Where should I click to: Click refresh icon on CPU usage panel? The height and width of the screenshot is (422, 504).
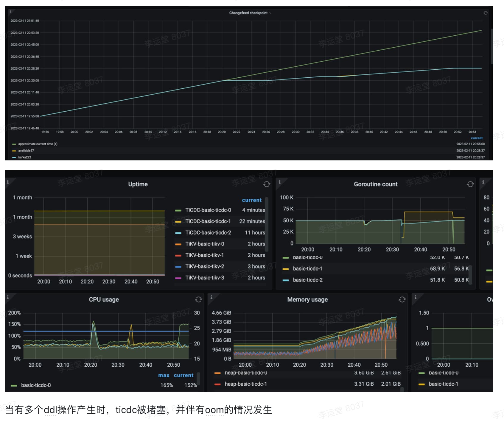point(198,299)
